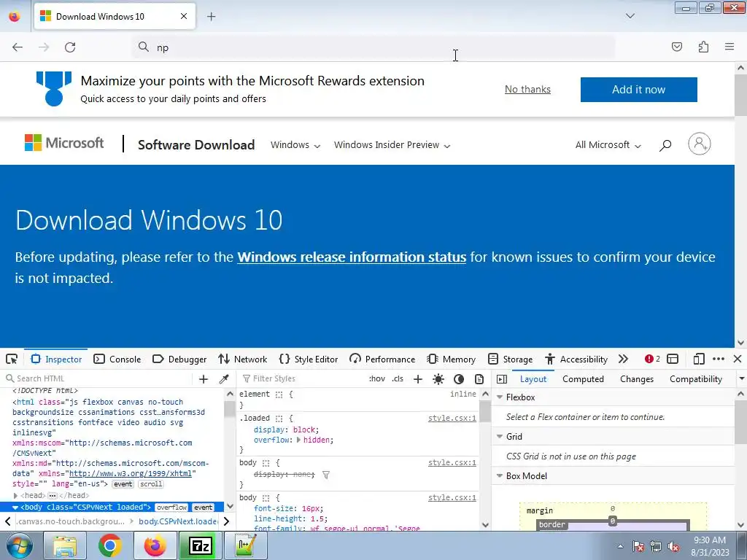Switch to the Network tab
Screen dimensions: 747x560
coord(243,359)
